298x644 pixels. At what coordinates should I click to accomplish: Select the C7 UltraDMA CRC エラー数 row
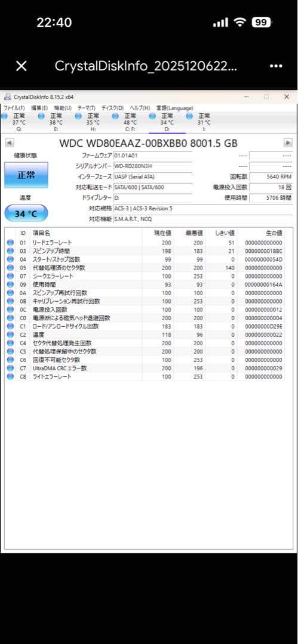click(x=145, y=369)
